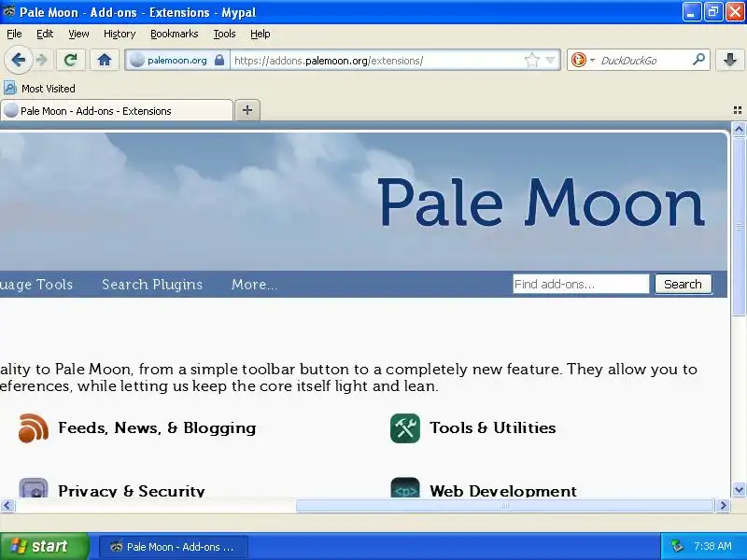Open Privacy & Security category
The image size is (747, 560).
tap(132, 490)
